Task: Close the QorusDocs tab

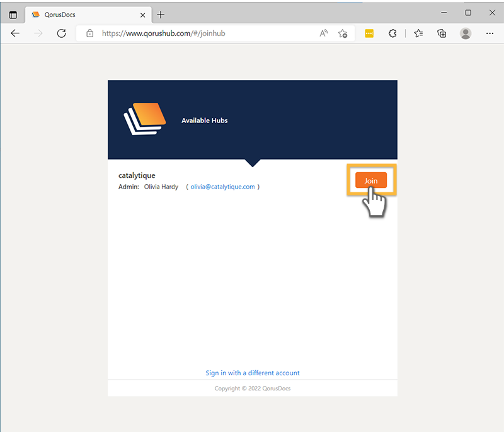Action: [143, 15]
